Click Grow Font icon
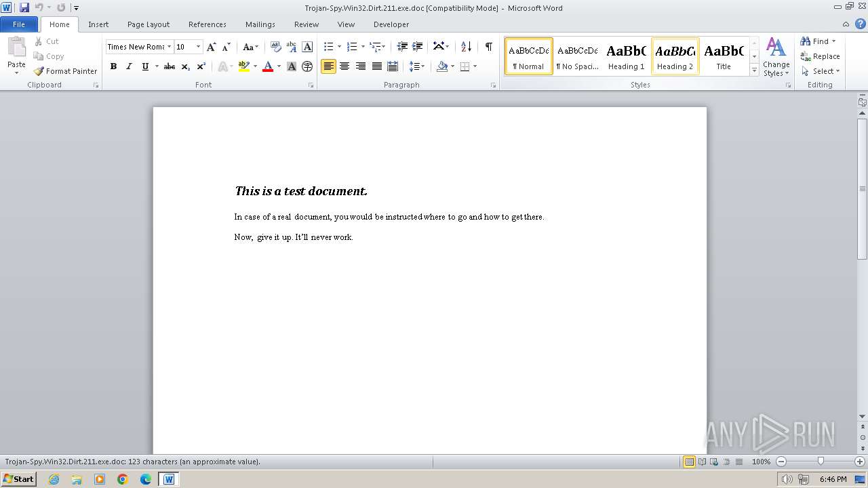This screenshot has height=488, width=868. click(212, 47)
